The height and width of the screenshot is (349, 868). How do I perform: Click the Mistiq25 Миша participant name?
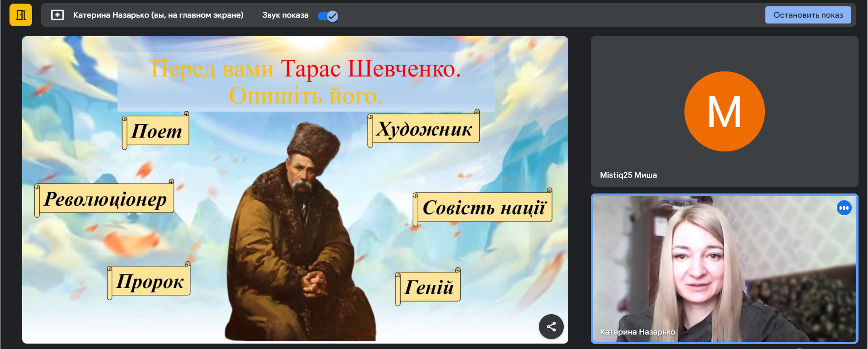click(628, 175)
